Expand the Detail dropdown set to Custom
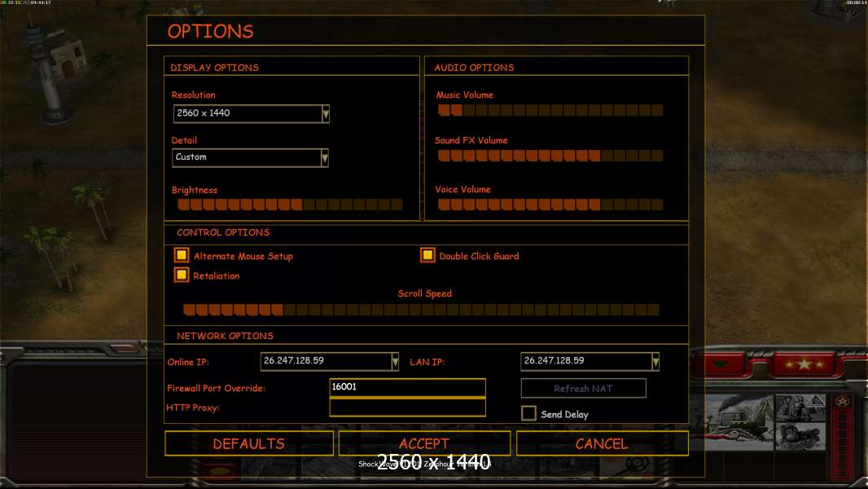 tap(250, 158)
